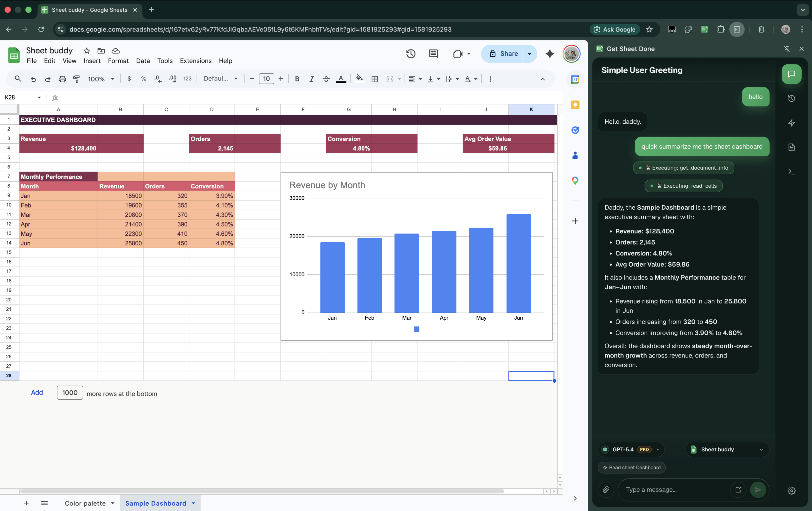Click Ask Google button in address bar
Viewport: 812px width, 511px height.
(614, 29)
